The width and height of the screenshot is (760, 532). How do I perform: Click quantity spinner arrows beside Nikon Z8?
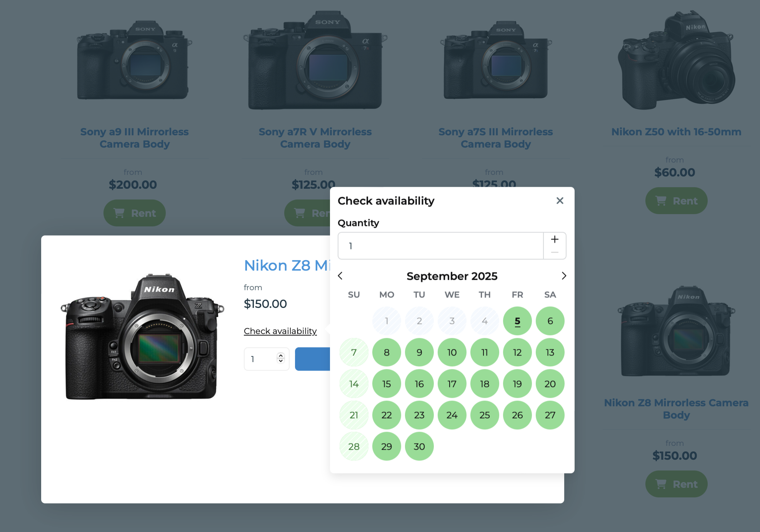pos(281,358)
